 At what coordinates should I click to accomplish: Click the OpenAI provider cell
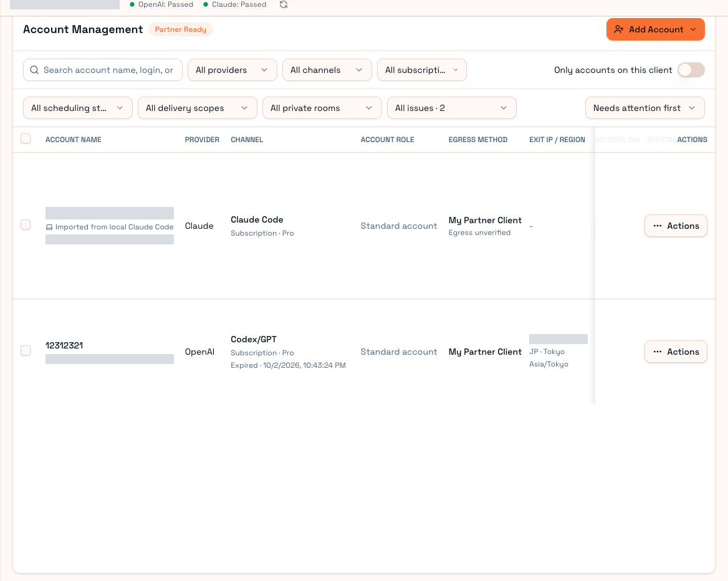point(199,352)
